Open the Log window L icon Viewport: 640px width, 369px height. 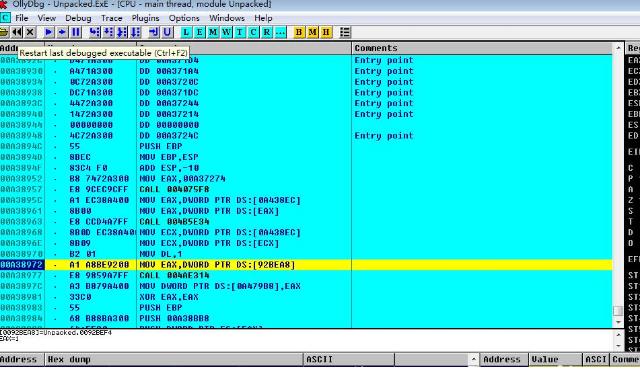[186, 32]
